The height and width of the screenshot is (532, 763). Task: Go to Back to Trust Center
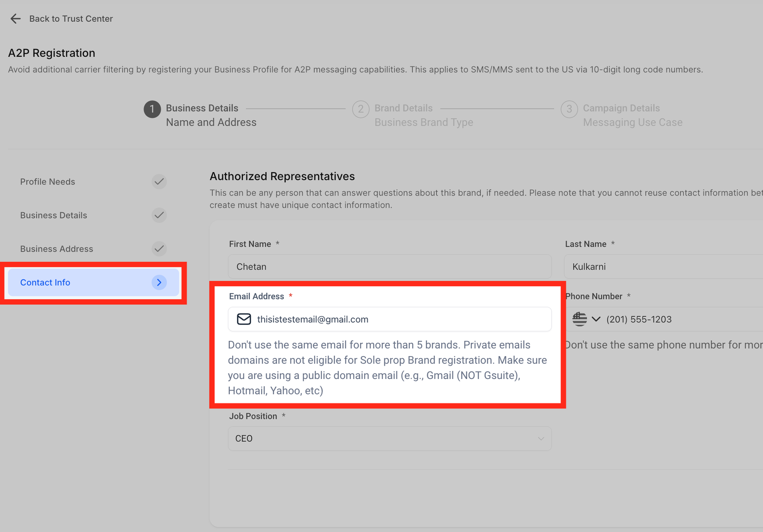point(71,19)
